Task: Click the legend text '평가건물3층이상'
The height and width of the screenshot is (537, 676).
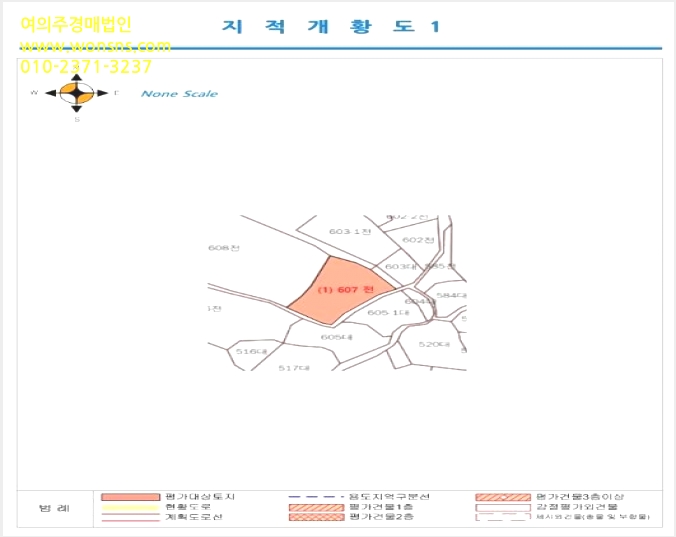Action: [x=580, y=497]
